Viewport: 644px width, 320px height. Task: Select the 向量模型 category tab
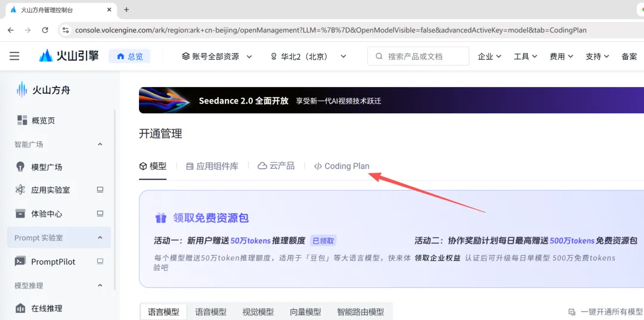click(305, 312)
